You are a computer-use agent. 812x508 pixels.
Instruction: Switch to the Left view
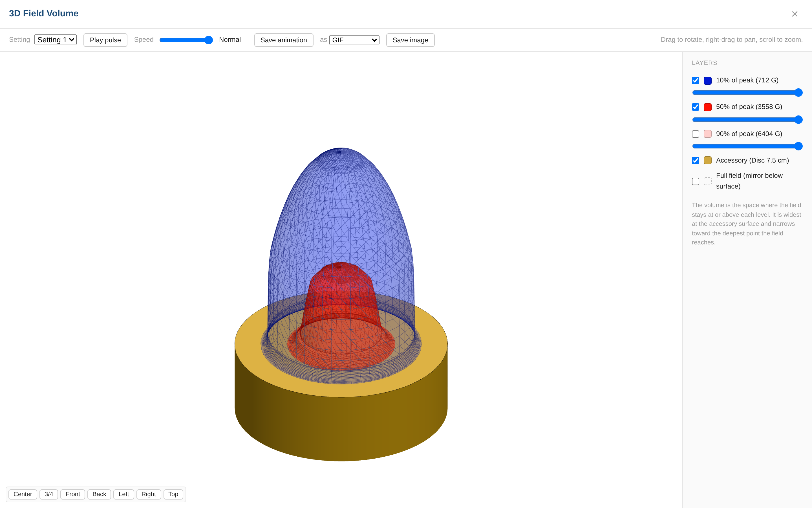[x=124, y=494]
